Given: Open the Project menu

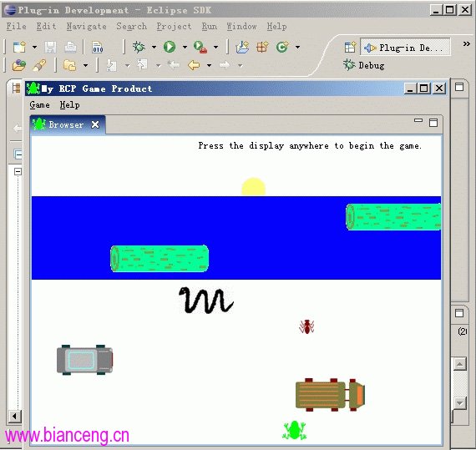Looking at the screenshot, I should [x=174, y=27].
